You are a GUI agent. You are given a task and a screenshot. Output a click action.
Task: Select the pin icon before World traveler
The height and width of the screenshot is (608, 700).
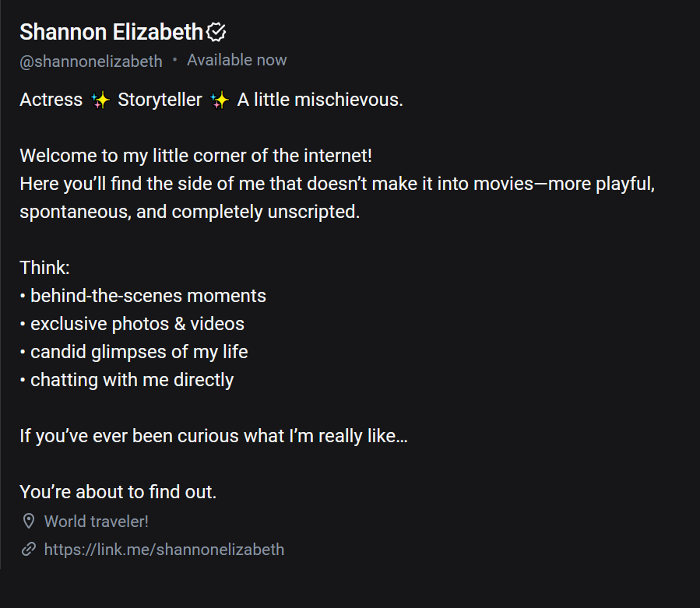coord(29,521)
